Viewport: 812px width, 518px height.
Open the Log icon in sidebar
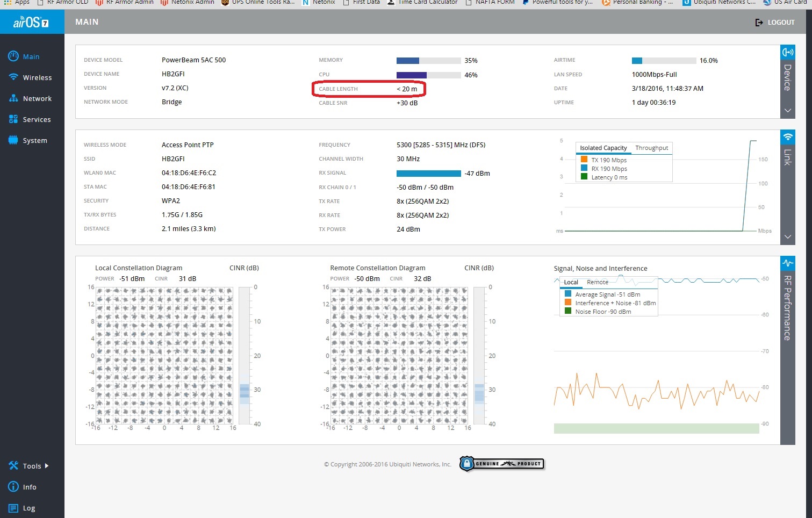click(x=13, y=508)
